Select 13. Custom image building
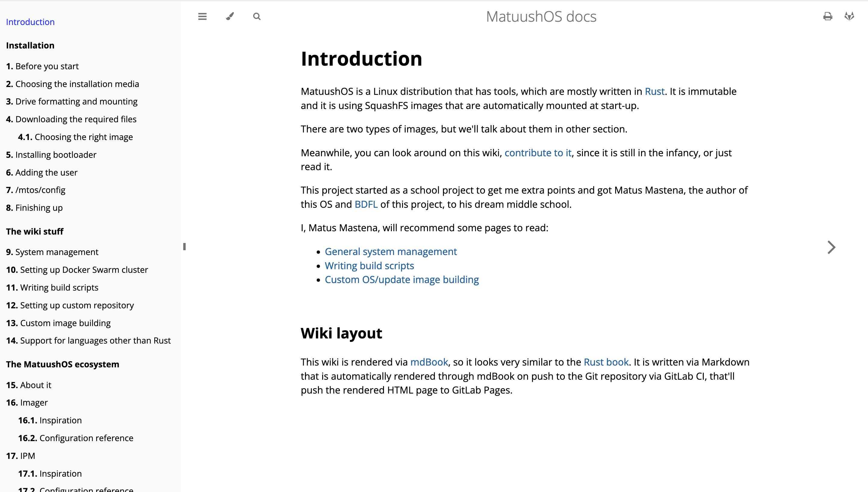Image resolution: width=868 pixels, height=492 pixels. [x=58, y=323]
